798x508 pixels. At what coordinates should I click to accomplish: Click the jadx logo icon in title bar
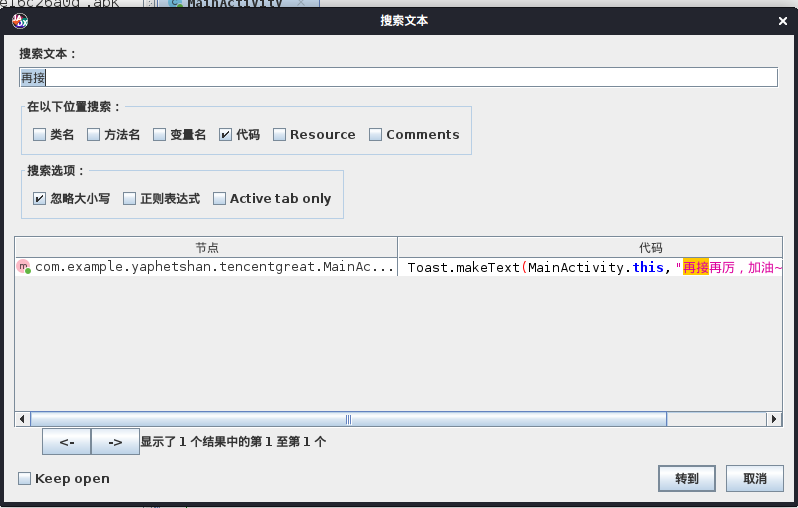point(20,21)
